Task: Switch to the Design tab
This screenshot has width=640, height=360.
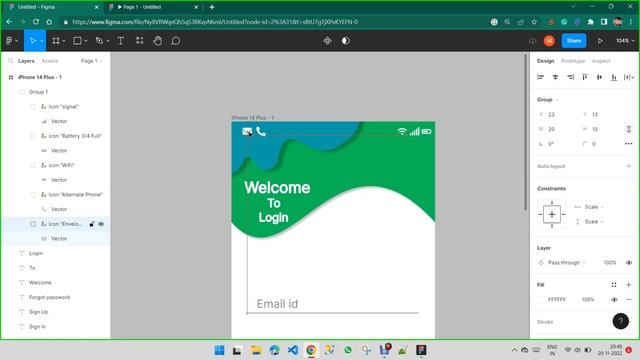Action: (x=545, y=61)
